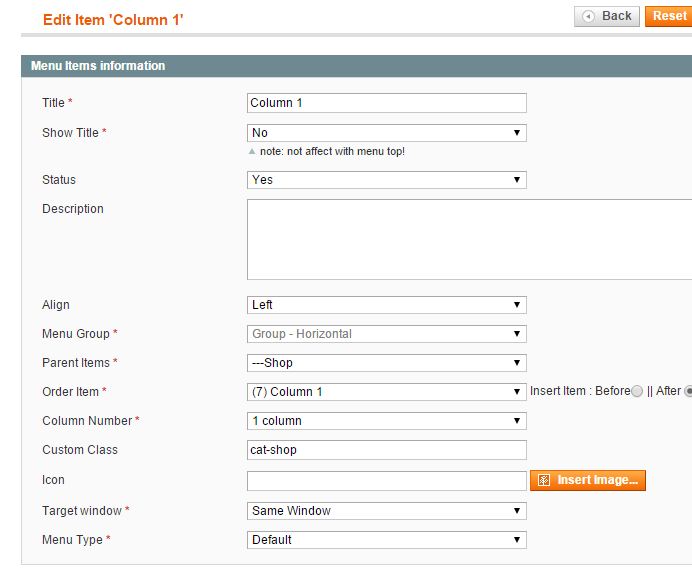Click the Icon path input field
The image size is (692, 581).
pos(387,481)
